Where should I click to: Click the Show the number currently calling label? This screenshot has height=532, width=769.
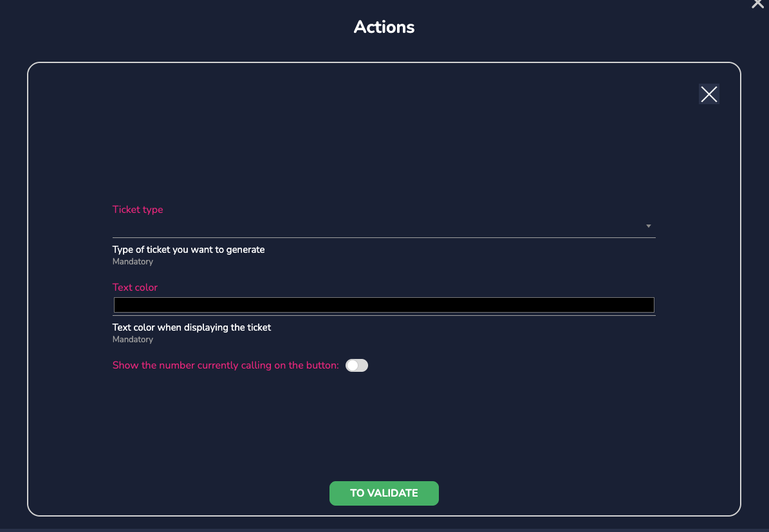click(x=225, y=365)
